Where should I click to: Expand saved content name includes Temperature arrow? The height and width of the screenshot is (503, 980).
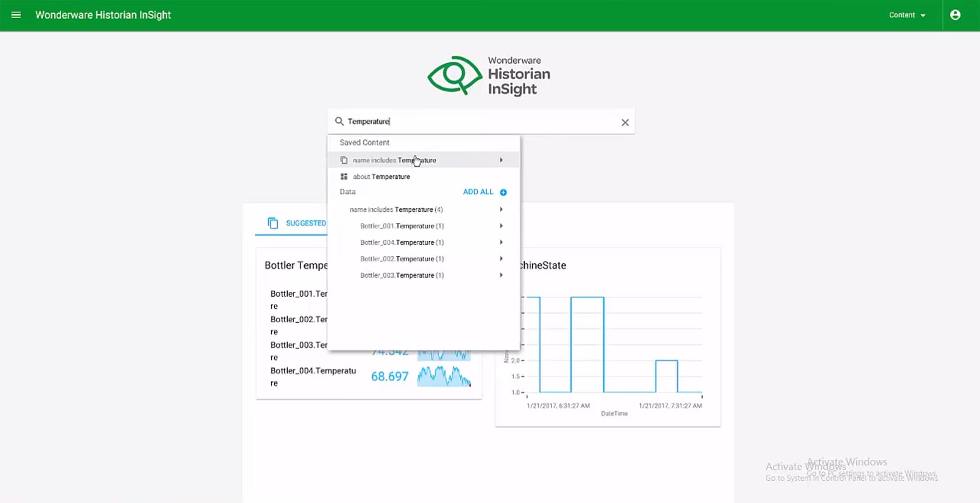501,160
